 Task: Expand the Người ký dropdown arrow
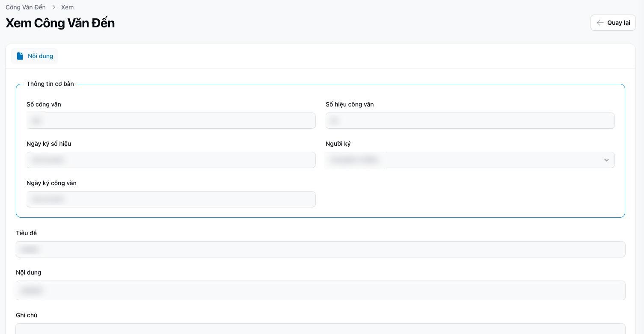coord(606,160)
